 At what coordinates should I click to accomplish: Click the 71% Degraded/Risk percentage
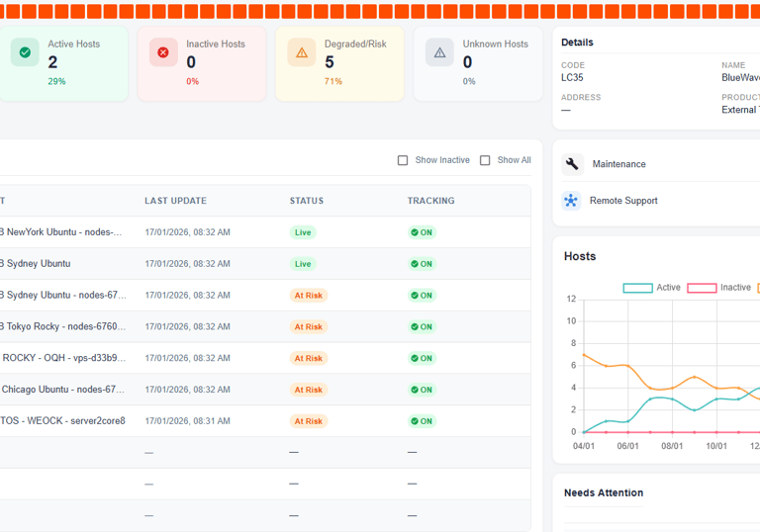coord(332,81)
